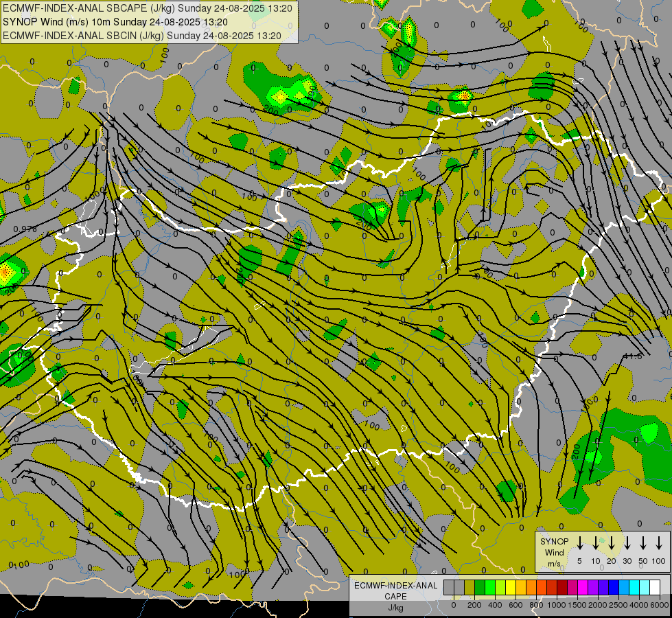The height and width of the screenshot is (618, 672).
Task: Click the 10 m/s wind arrow in legend
Action: tap(596, 543)
